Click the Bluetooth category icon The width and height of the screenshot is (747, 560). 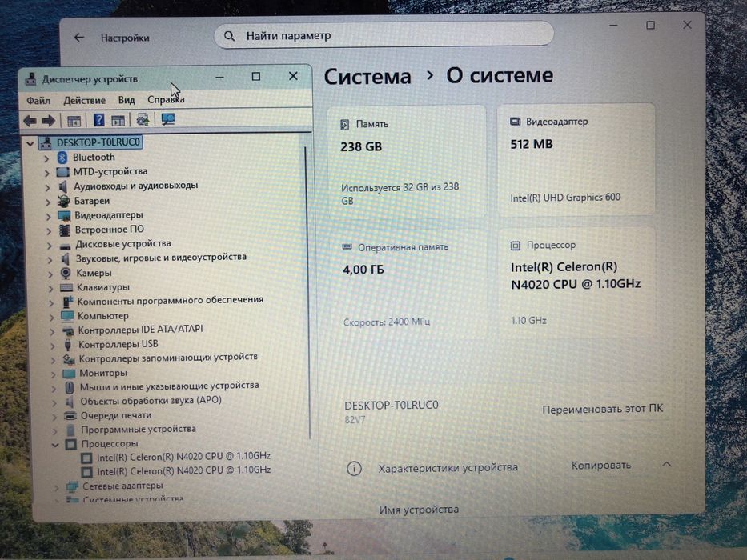click(x=62, y=157)
